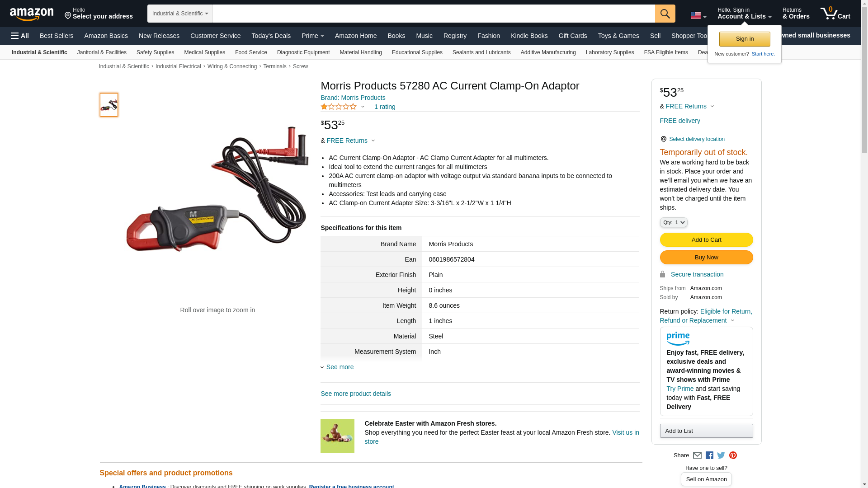Click into the Amazon search field
Screen dimensions: 868x488
pos(434,14)
